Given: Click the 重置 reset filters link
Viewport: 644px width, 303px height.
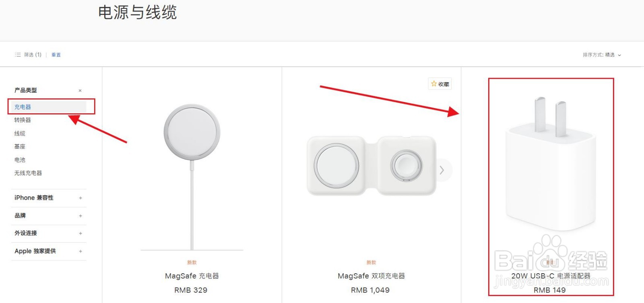Looking at the screenshot, I should [56, 55].
